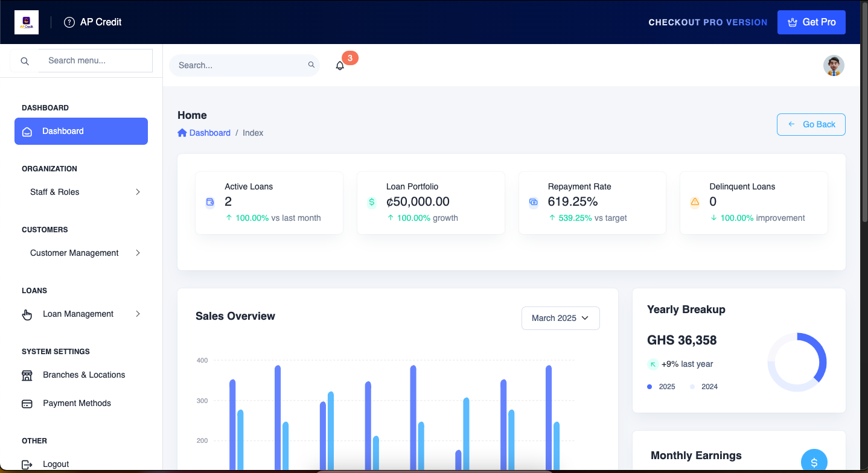Click the Active Loans wallet icon

tap(210, 202)
